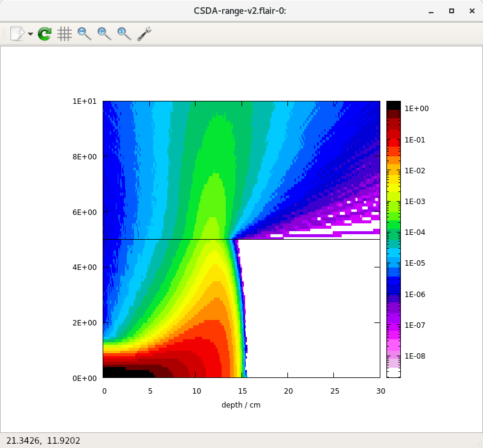This screenshot has height=448, width=483.
Task: Click the export document icon
Action: click(x=18, y=34)
